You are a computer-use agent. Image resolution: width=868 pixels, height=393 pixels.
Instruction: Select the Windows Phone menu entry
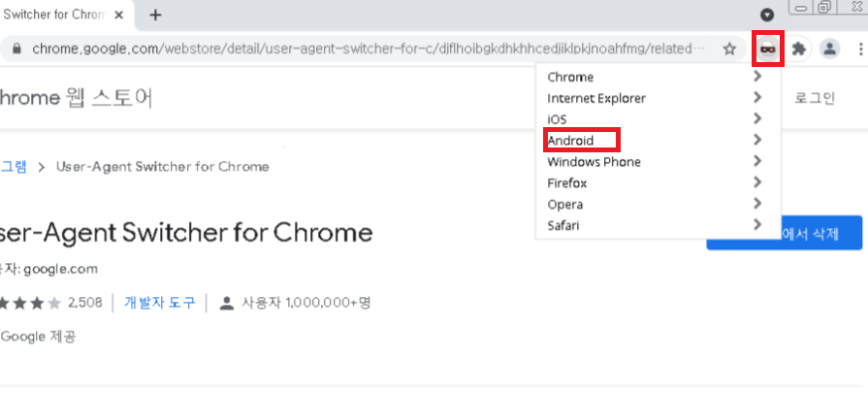658,162
